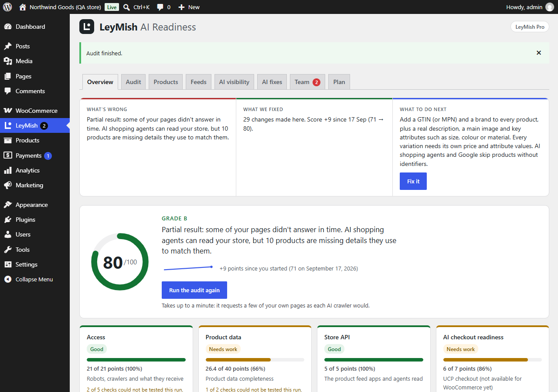Switch to the Audit tab

133,82
